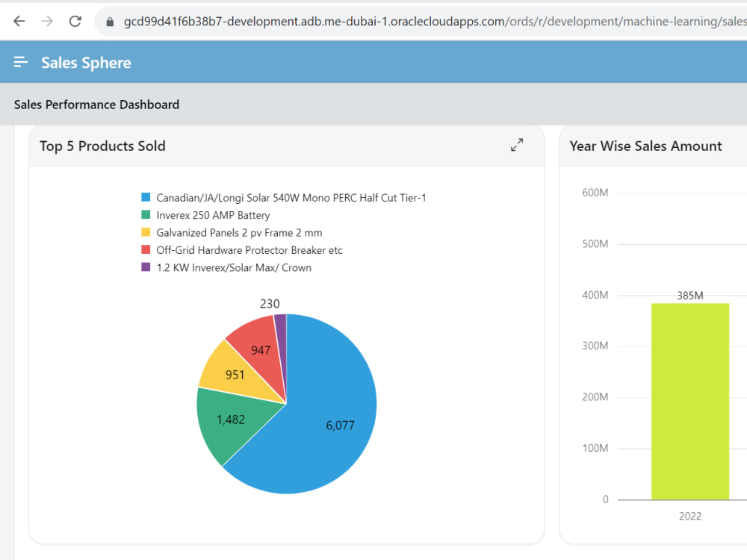Viewport: 747px width, 560px height.
Task: Toggle the green Inverex 250 AMP Battery swatch
Action: (146, 215)
